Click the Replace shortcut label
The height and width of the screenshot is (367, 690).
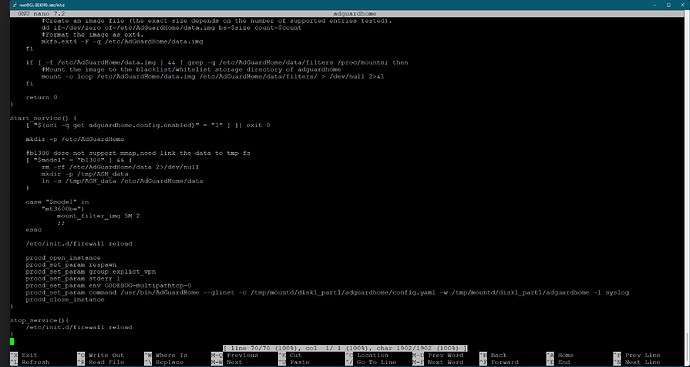tap(168, 362)
